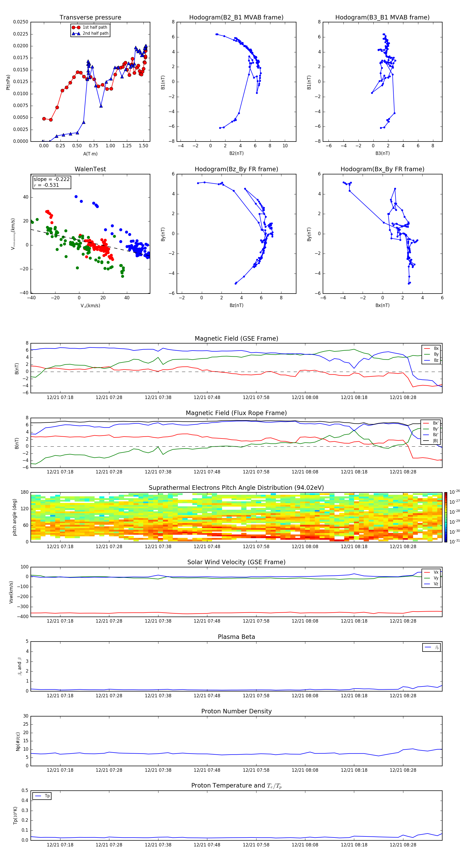Click the "Transverse pressure" plot title
Screen dimensions: 473x868
click(x=90, y=18)
